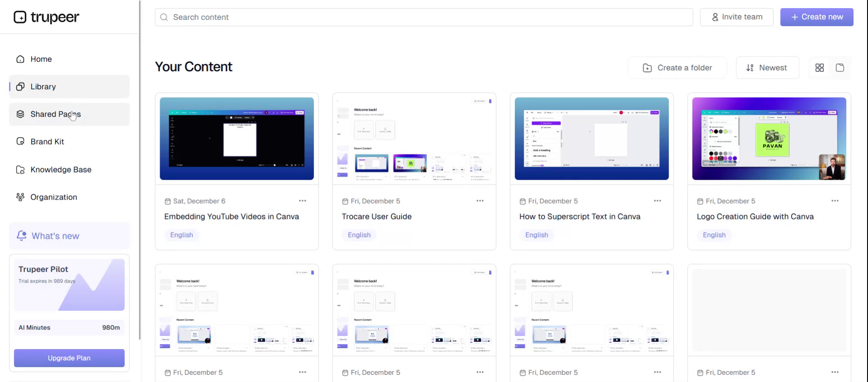
Task: Go to Shared Pages
Action: click(69, 114)
